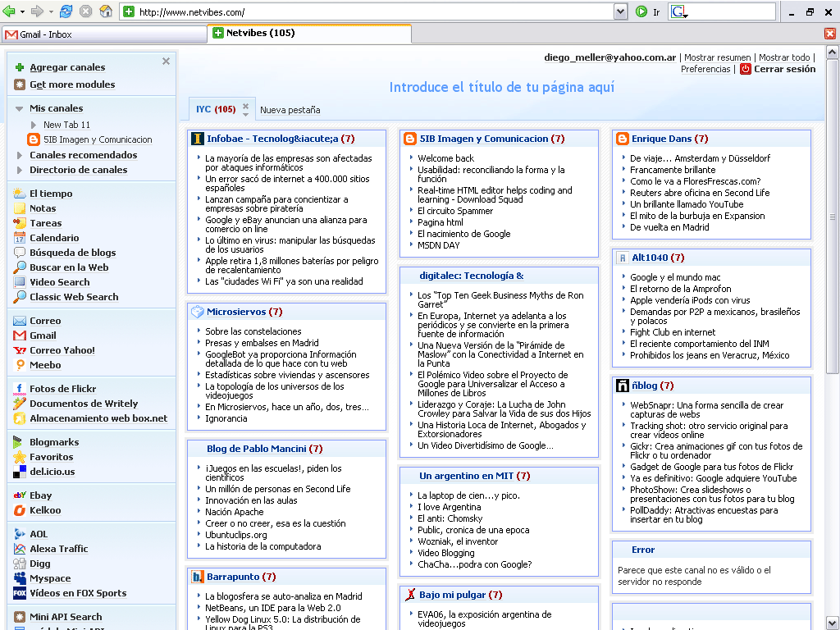This screenshot has height=630, width=840.
Task: Open the Forward button history dropdown
Action: [50, 11]
